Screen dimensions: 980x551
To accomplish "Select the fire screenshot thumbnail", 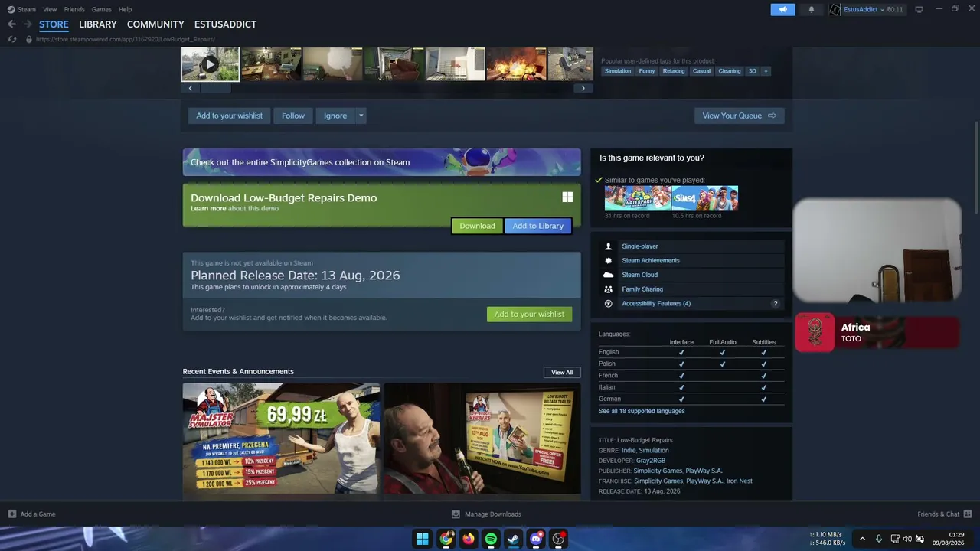I will 516,64.
